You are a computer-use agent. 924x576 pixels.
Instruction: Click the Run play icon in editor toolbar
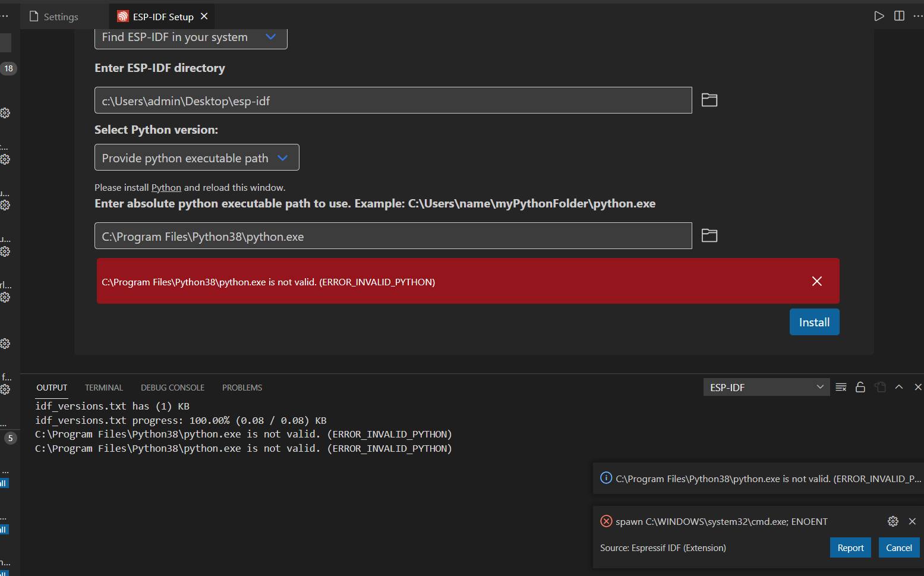[x=879, y=16]
